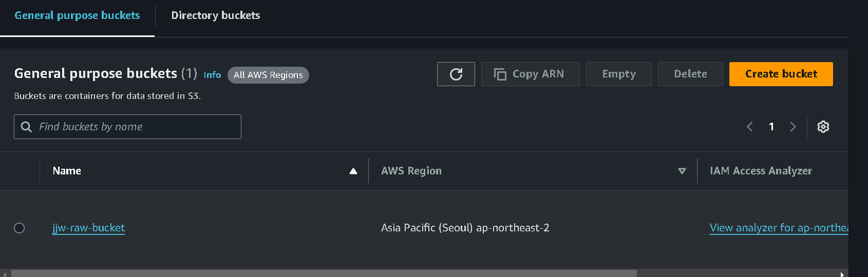Click the search magnifier icon
The width and height of the screenshot is (868, 277).
26,127
